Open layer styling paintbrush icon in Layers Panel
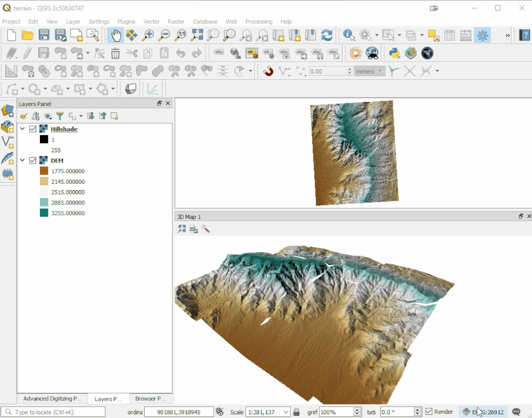The width and height of the screenshot is (532, 418). click(x=23, y=116)
